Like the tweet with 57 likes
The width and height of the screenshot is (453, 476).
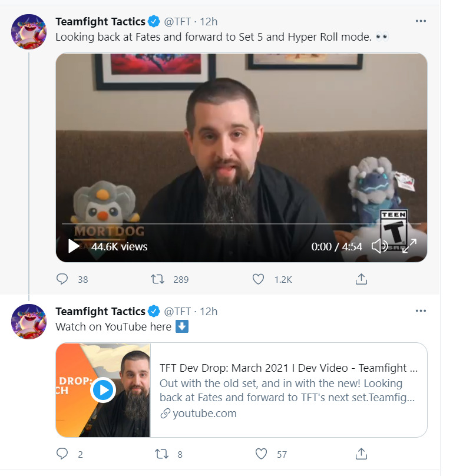261,454
